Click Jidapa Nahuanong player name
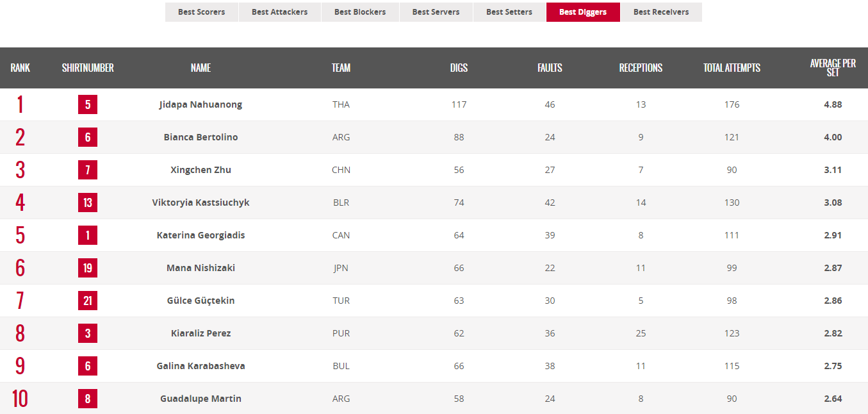This screenshot has height=414, width=868. point(201,104)
